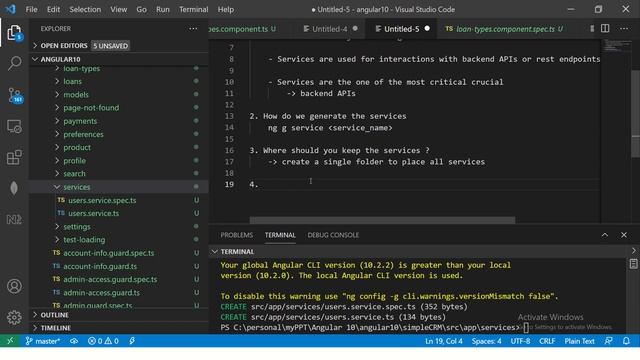Change indentation via Spaces: 4

[x=487, y=341]
